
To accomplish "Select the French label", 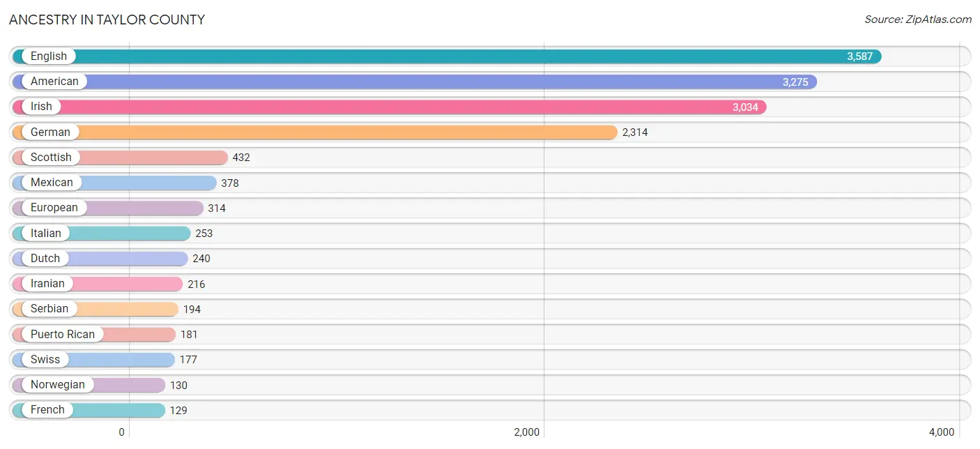I will pyautogui.click(x=47, y=410).
